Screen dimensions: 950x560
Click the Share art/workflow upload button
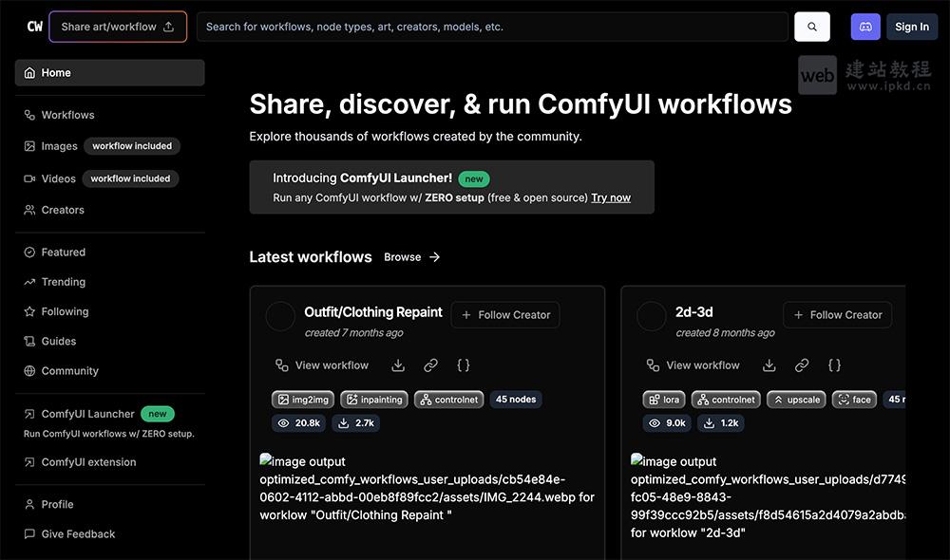(x=117, y=26)
